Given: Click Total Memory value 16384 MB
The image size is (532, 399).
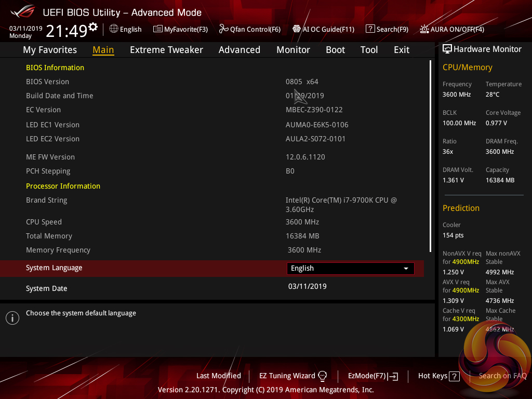Looking at the screenshot, I should tap(302, 236).
